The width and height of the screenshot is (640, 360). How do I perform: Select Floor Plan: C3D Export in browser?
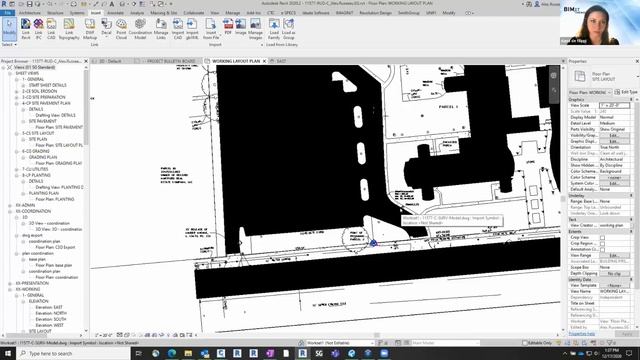coord(55,247)
